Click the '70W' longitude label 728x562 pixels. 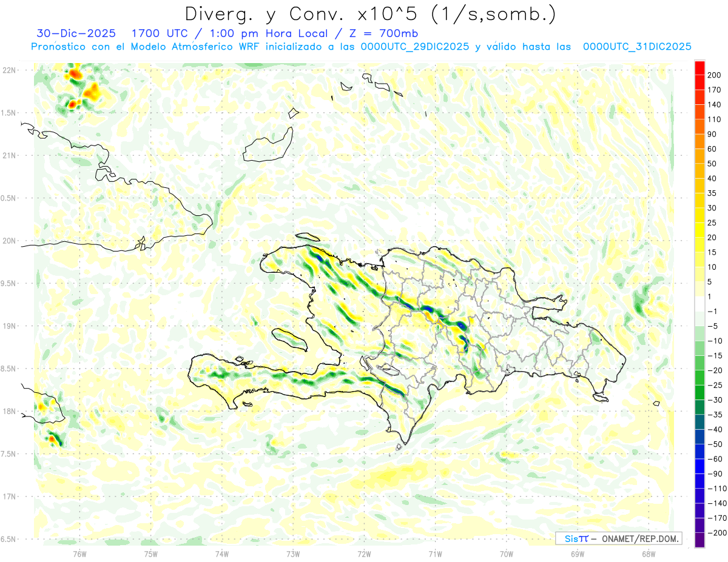pos(506,554)
